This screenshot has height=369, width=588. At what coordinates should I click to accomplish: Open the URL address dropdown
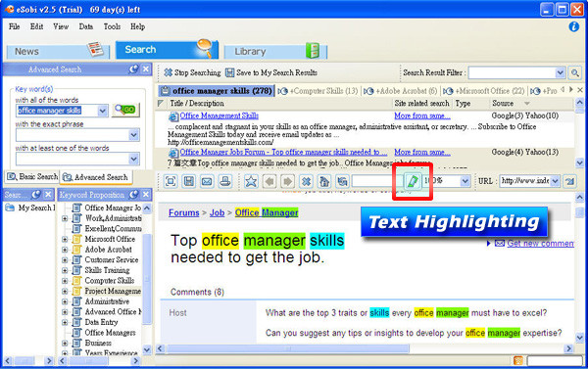pyautogui.click(x=555, y=181)
